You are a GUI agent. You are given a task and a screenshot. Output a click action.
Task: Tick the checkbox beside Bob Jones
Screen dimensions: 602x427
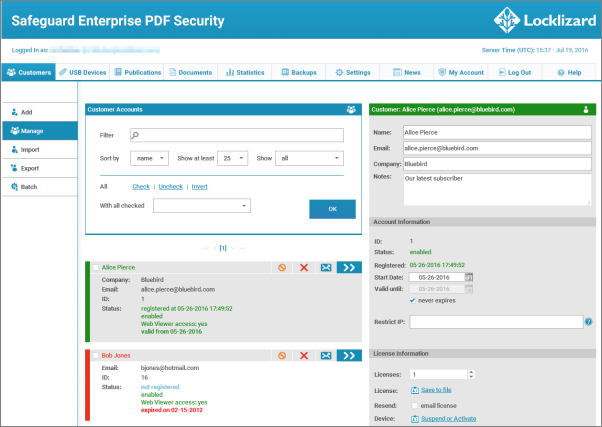[x=96, y=355]
